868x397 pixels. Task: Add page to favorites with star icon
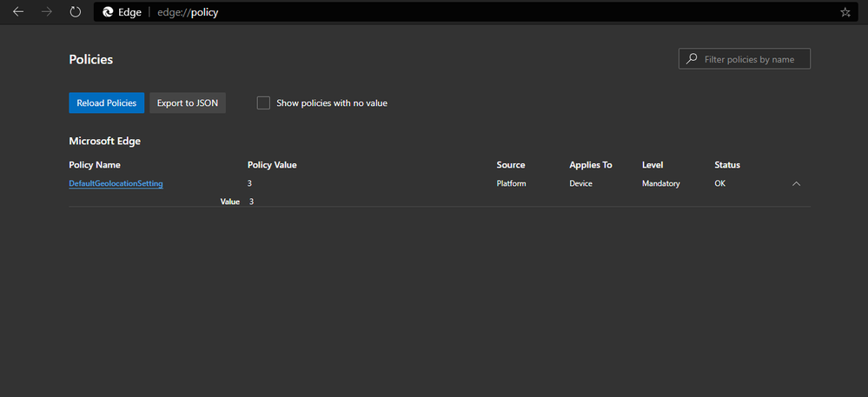(845, 12)
